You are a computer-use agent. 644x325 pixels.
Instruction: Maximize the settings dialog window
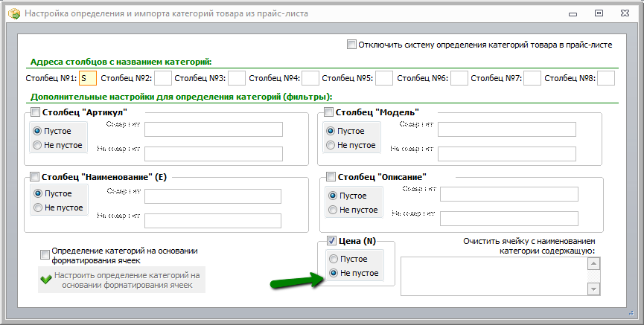(599, 13)
